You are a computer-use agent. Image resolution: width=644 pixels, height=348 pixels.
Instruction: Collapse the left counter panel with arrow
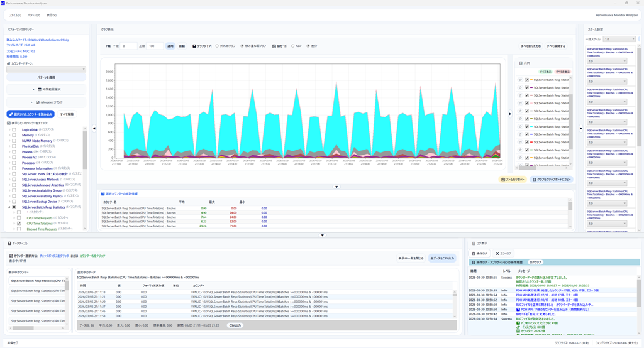point(94,128)
